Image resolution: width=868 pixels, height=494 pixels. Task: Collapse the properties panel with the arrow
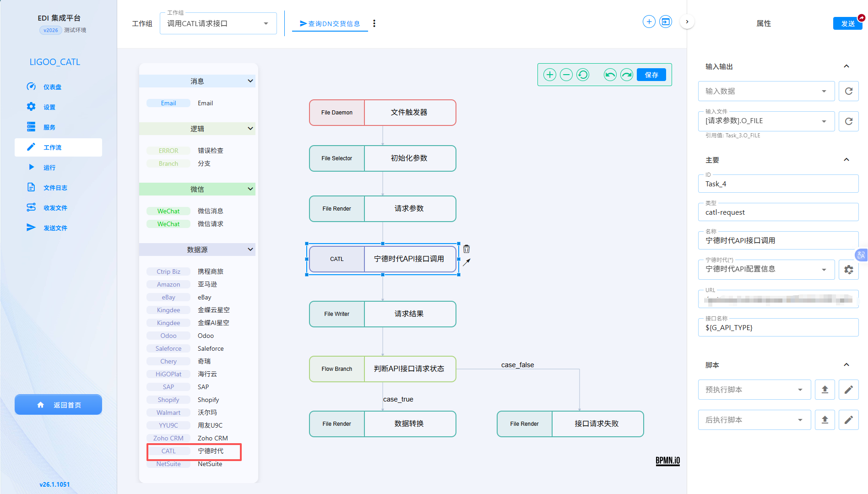coord(687,22)
